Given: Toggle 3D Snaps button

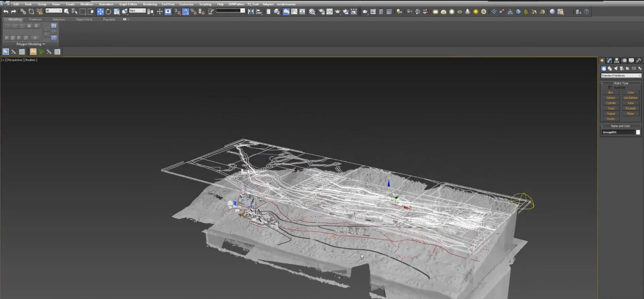Looking at the screenshot, I should (x=177, y=12).
